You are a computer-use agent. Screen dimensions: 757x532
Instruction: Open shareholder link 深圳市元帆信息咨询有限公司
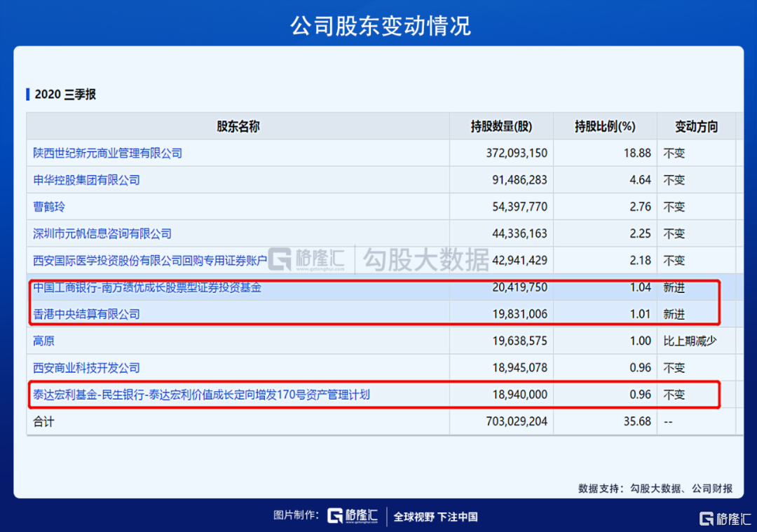coord(102,234)
